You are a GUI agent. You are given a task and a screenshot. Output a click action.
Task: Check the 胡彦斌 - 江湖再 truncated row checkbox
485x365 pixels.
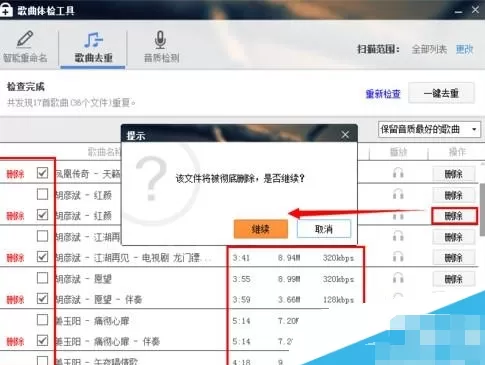click(42, 236)
